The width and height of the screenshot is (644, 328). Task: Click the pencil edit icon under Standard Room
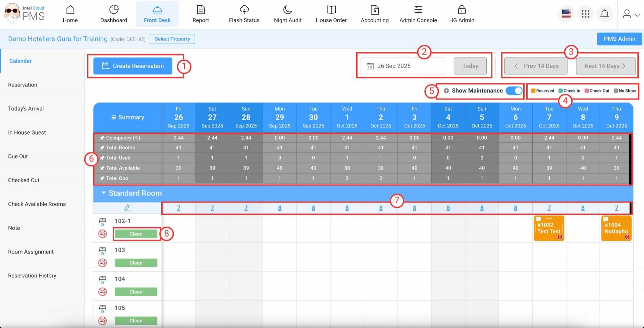point(127,208)
